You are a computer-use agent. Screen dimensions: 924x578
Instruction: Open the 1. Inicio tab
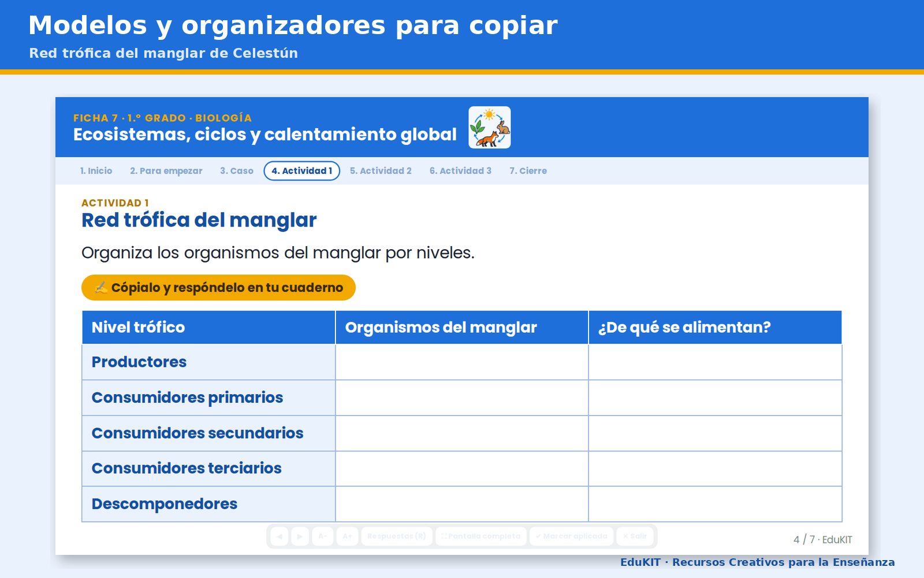pos(96,171)
